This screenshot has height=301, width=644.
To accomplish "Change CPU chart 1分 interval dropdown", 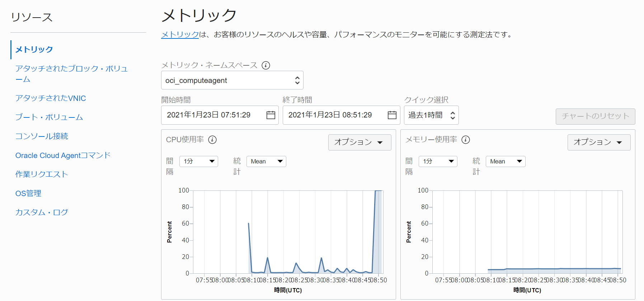I will point(199,162).
